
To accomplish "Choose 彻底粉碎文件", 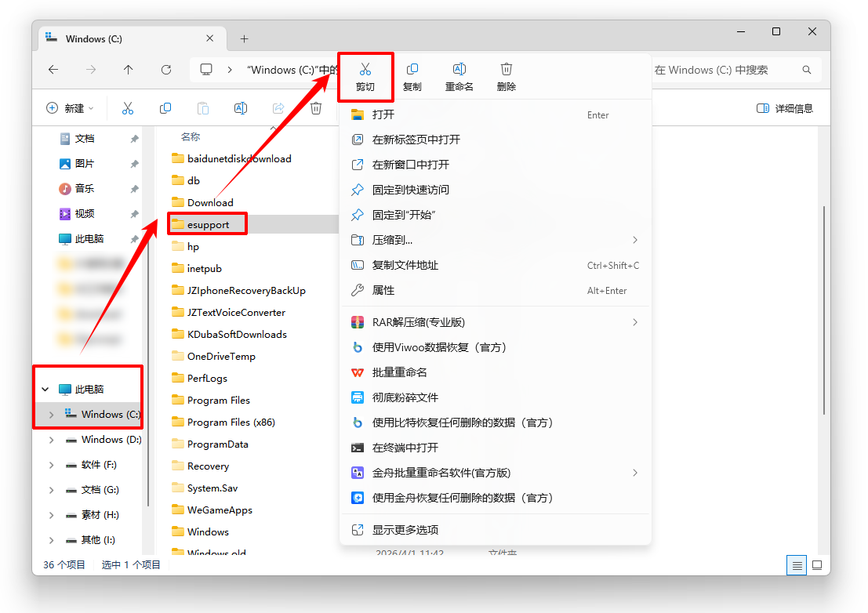I will 495,397.
